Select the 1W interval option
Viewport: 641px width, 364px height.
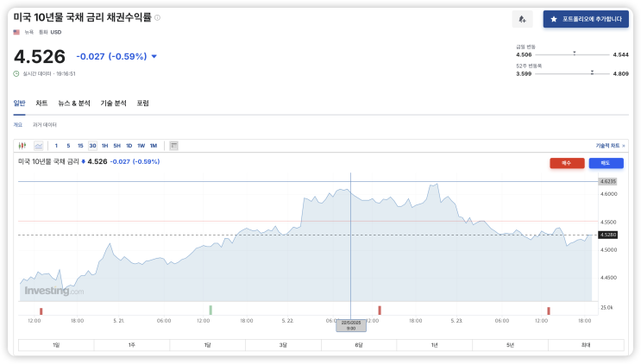click(141, 146)
